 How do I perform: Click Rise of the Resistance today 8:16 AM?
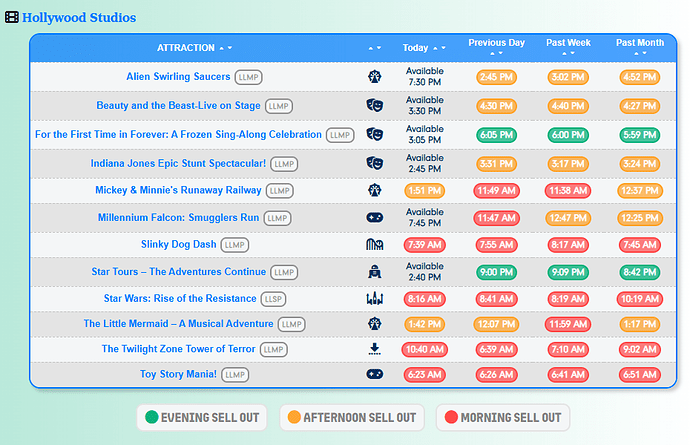(x=425, y=299)
